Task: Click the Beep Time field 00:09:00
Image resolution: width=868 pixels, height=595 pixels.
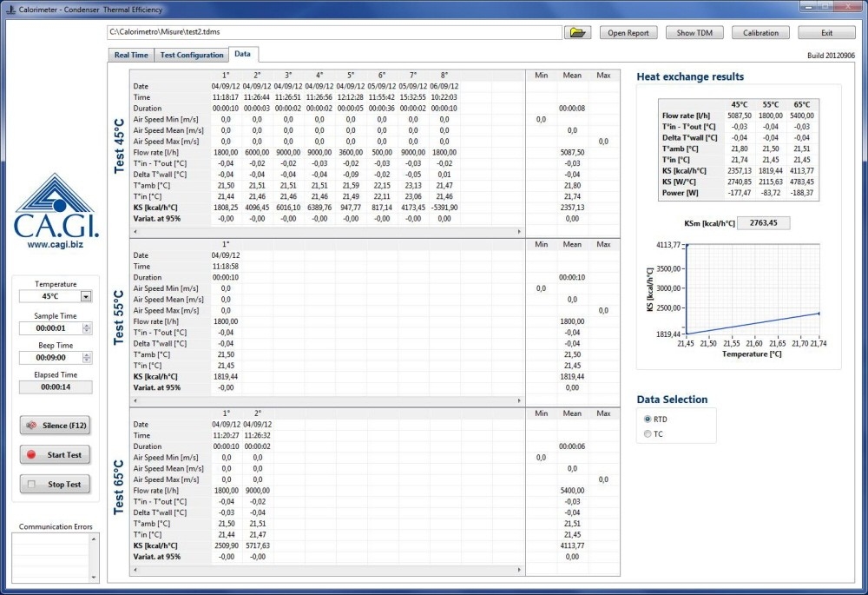Action: tap(51, 357)
